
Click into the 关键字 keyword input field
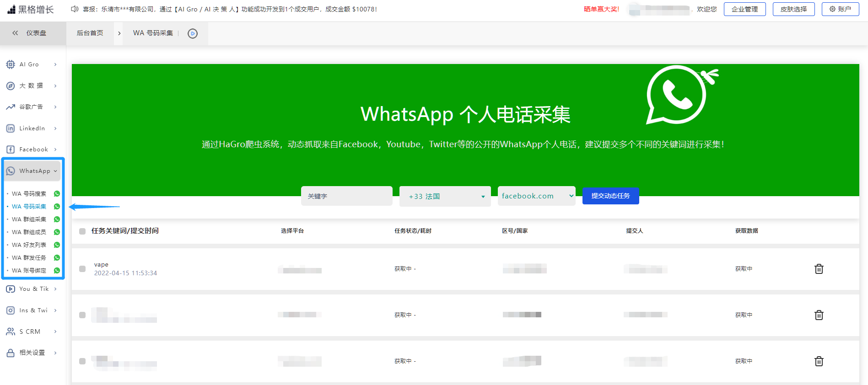(346, 196)
